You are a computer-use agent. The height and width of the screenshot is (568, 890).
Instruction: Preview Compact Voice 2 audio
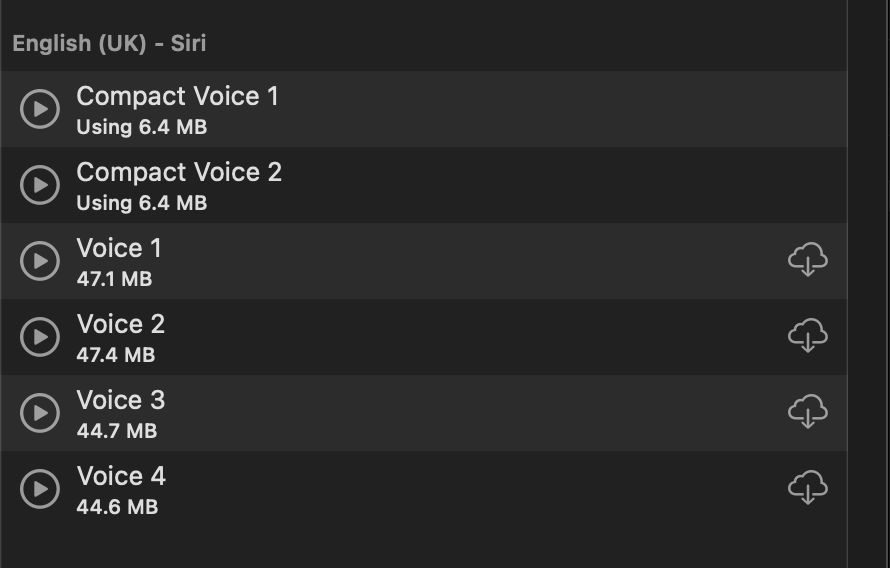point(40,185)
